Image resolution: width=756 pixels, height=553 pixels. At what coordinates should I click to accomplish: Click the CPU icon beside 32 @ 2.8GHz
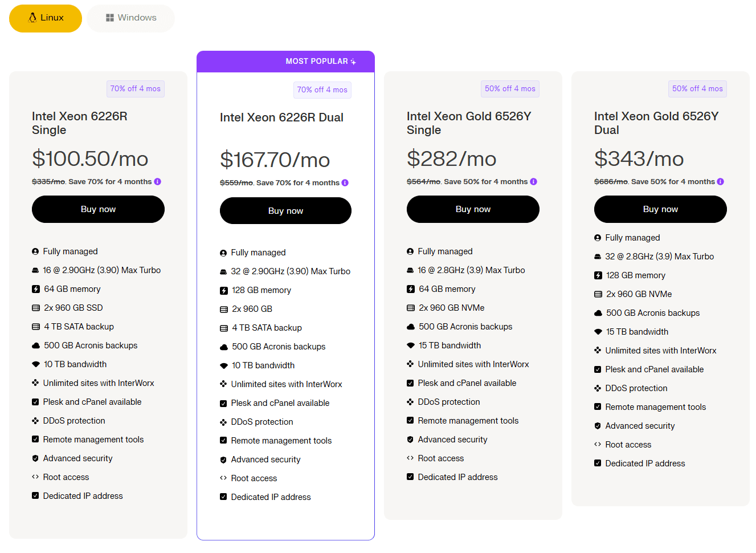[x=598, y=257]
